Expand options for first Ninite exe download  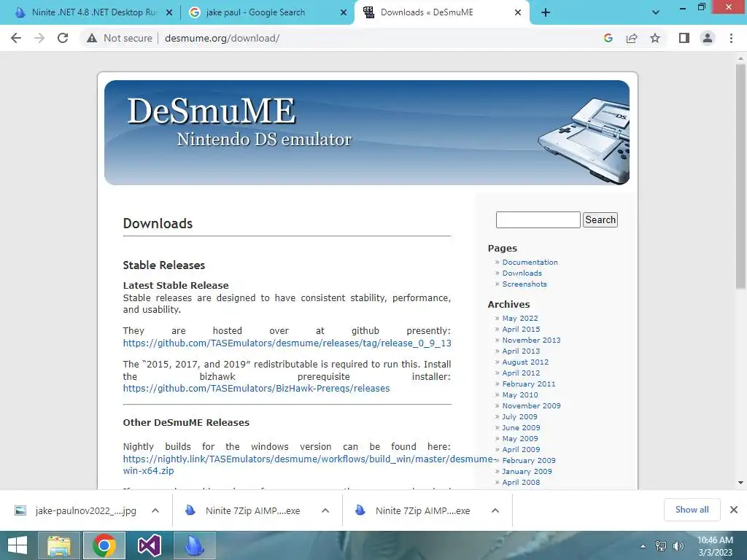[x=325, y=510]
